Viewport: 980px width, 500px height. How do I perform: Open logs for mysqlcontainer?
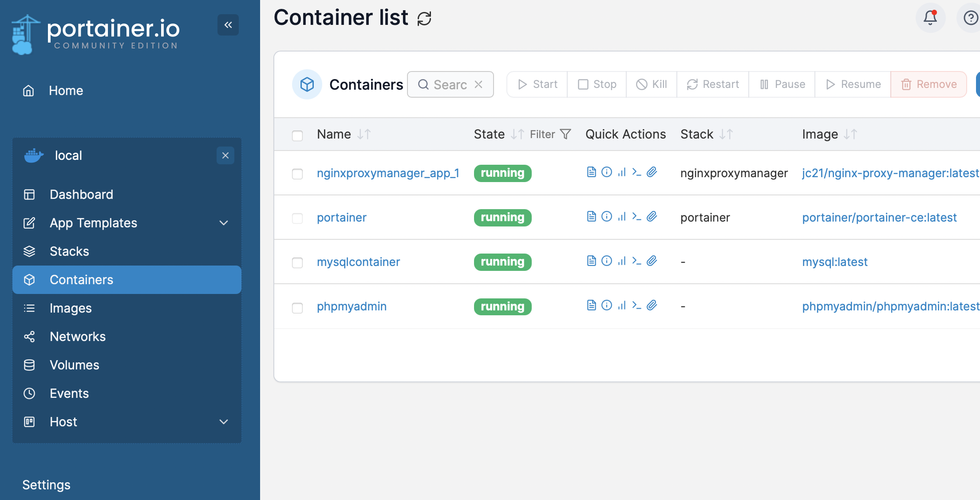coord(591,261)
